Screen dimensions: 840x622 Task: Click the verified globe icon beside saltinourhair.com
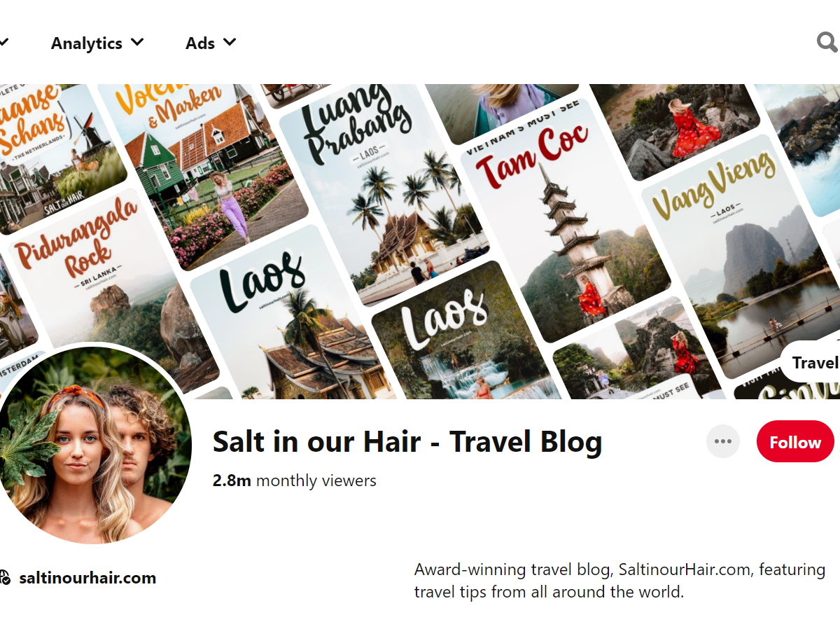[x=5, y=578]
